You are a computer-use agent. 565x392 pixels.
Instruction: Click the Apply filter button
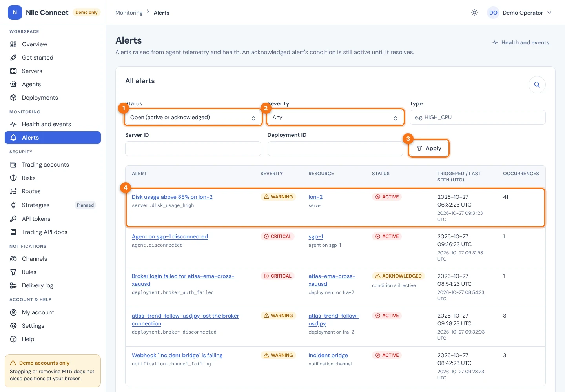[429, 149]
